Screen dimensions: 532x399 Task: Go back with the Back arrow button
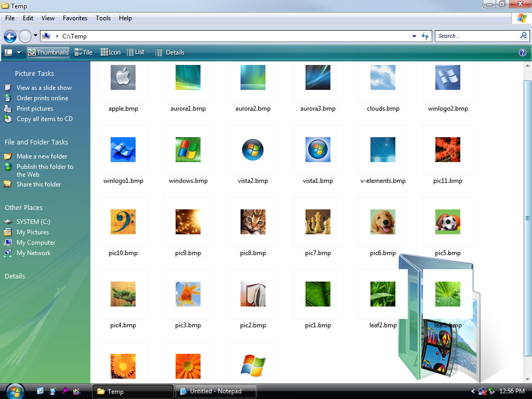click(10, 36)
